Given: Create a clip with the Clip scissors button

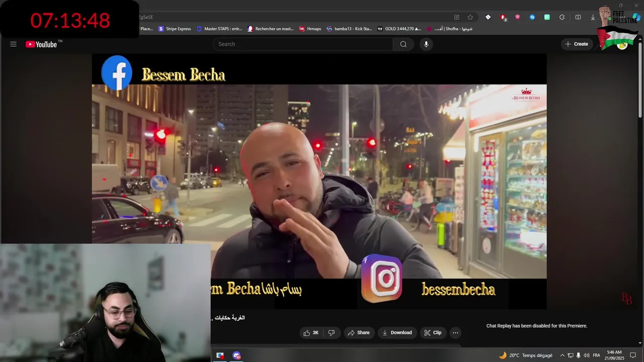Looking at the screenshot, I should (x=433, y=333).
